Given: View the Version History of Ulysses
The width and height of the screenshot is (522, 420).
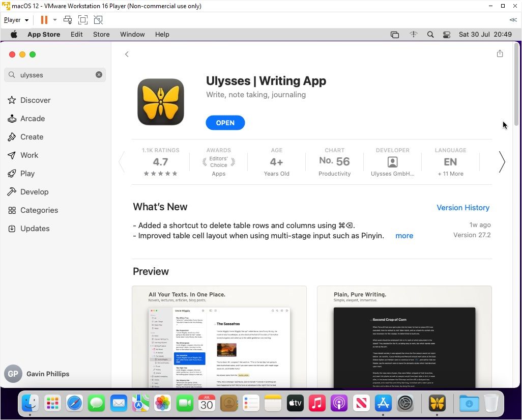Looking at the screenshot, I should click(463, 208).
